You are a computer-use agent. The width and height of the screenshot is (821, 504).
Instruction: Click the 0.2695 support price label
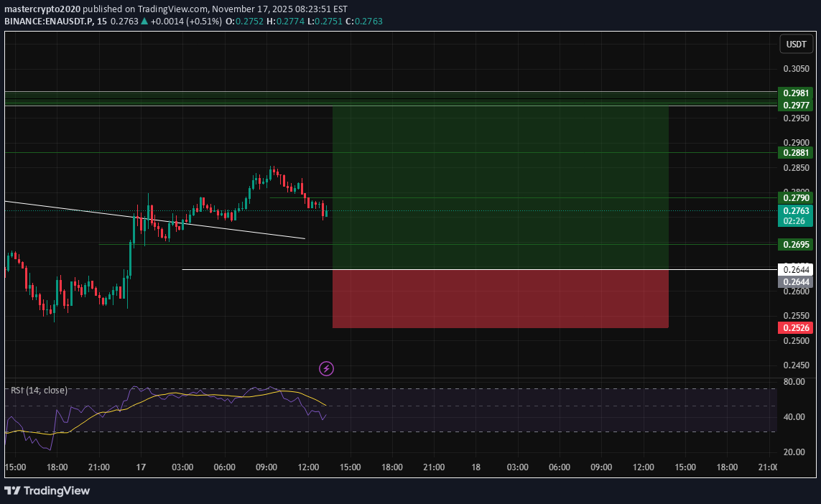794,244
